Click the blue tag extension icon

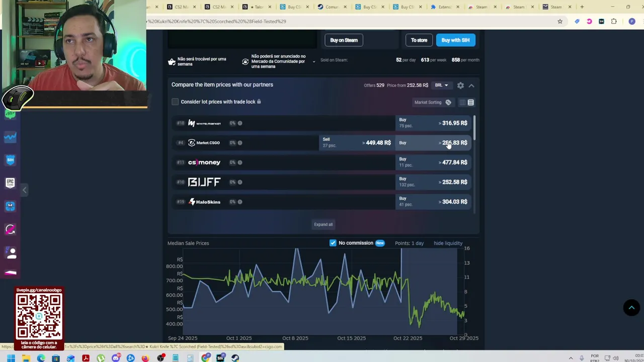pyautogui.click(x=577, y=22)
